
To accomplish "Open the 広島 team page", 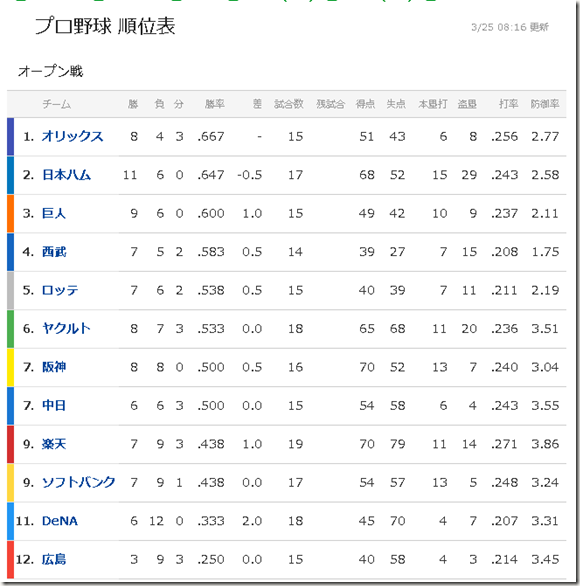I will pyautogui.click(x=54, y=559).
